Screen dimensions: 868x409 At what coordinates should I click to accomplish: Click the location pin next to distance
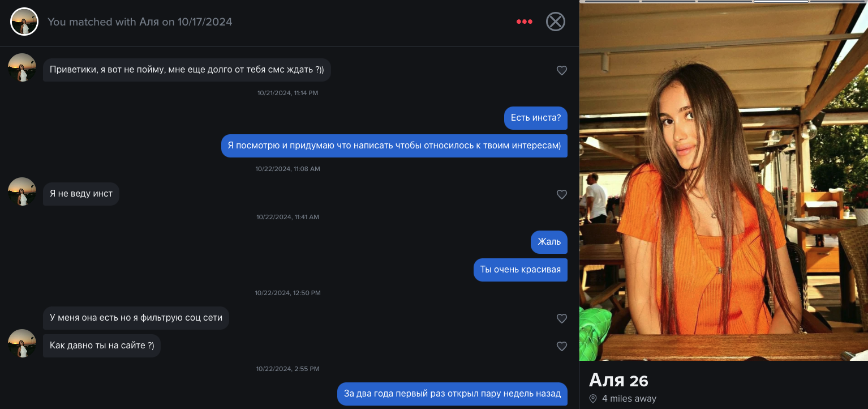coord(593,399)
